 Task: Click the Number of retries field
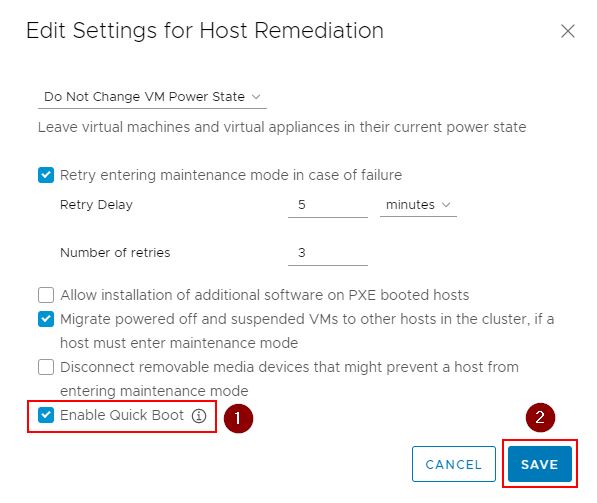click(328, 253)
